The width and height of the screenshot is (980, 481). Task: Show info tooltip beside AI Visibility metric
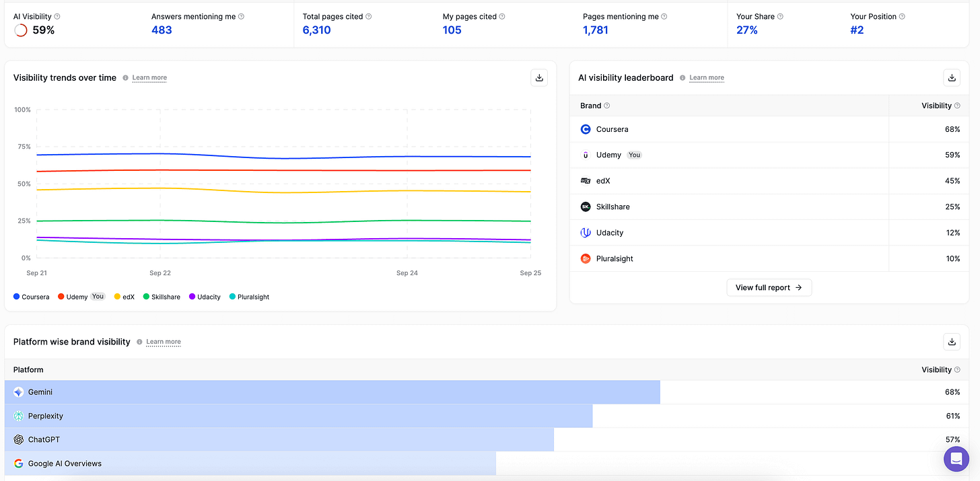coord(57,16)
